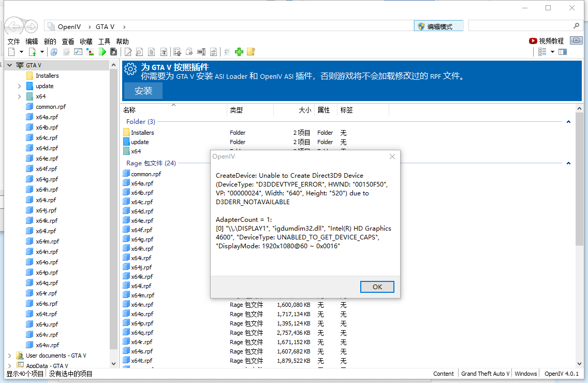Screen dimensions: 588x383
Task: Click Grand Theft Auto V in status bar
Action: [485, 374]
